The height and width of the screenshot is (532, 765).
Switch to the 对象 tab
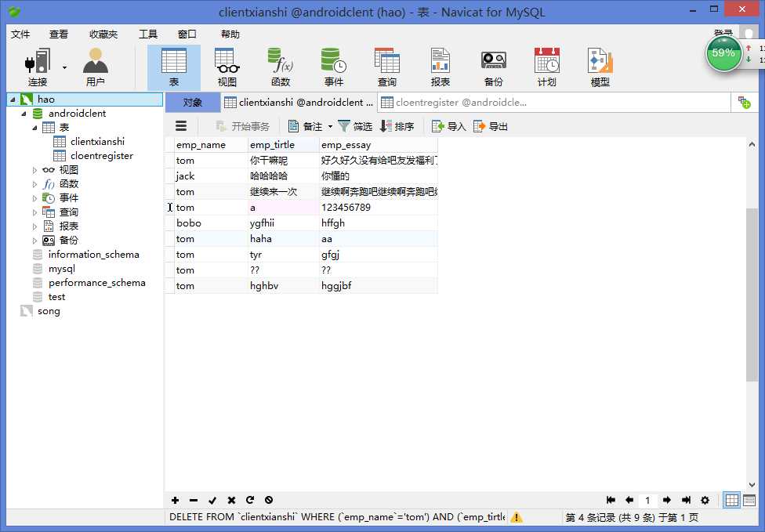pyautogui.click(x=193, y=103)
